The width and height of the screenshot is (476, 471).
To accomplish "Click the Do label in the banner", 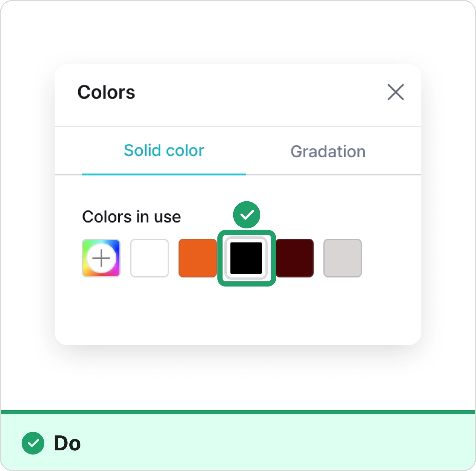I will (67, 443).
